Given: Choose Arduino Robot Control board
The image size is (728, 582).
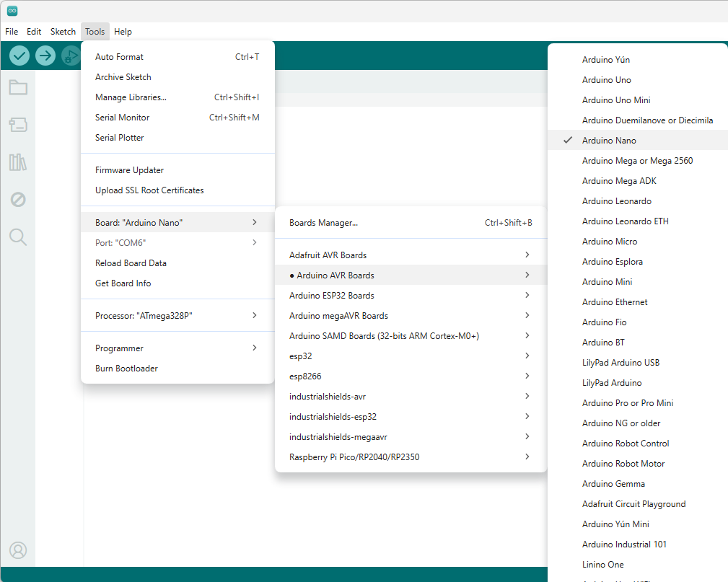Looking at the screenshot, I should point(638,444).
